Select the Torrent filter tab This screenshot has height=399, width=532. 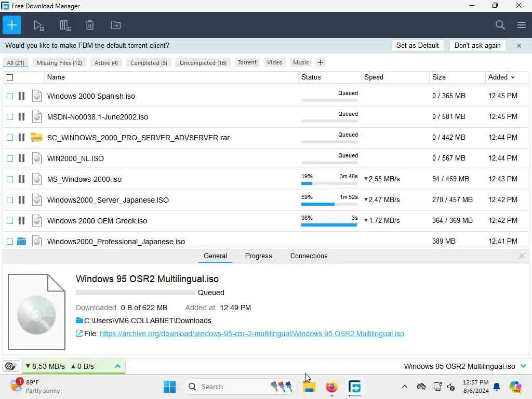tap(247, 62)
